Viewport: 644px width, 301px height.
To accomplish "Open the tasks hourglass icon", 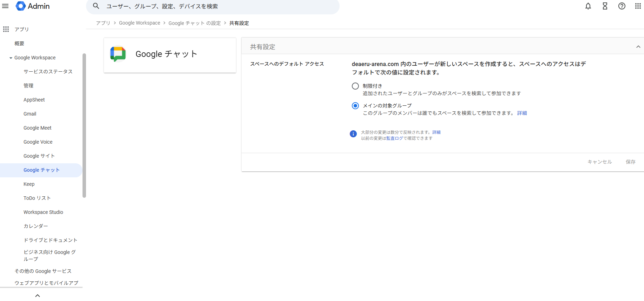I will (605, 6).
